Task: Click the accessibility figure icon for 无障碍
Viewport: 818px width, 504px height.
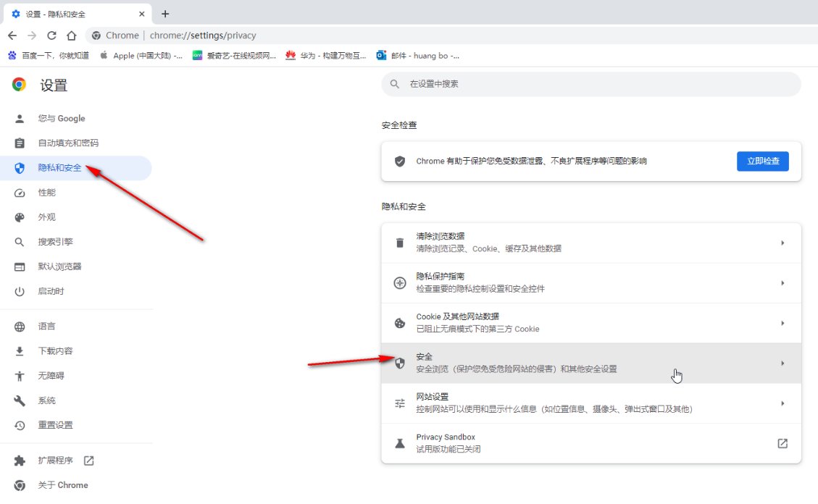Action: [20, 376]
